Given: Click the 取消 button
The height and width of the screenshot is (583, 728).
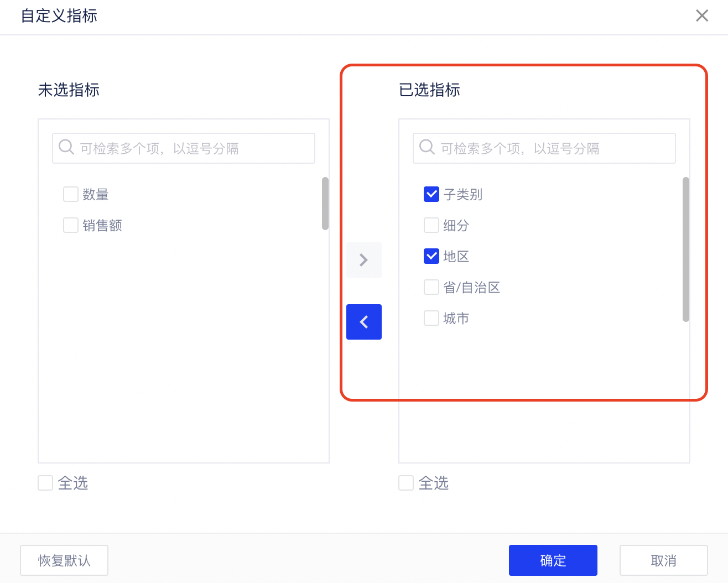Looking at the screenshot, I should coord(663,560).
